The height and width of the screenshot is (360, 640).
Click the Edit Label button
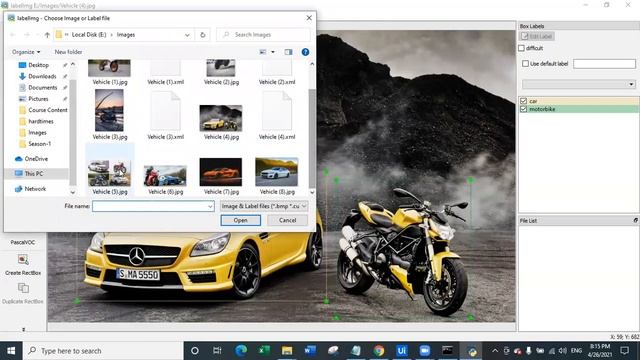coord(536,36)
